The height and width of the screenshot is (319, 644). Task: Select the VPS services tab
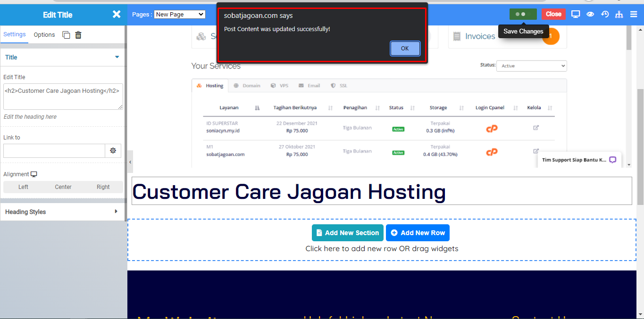click(279, 86)
